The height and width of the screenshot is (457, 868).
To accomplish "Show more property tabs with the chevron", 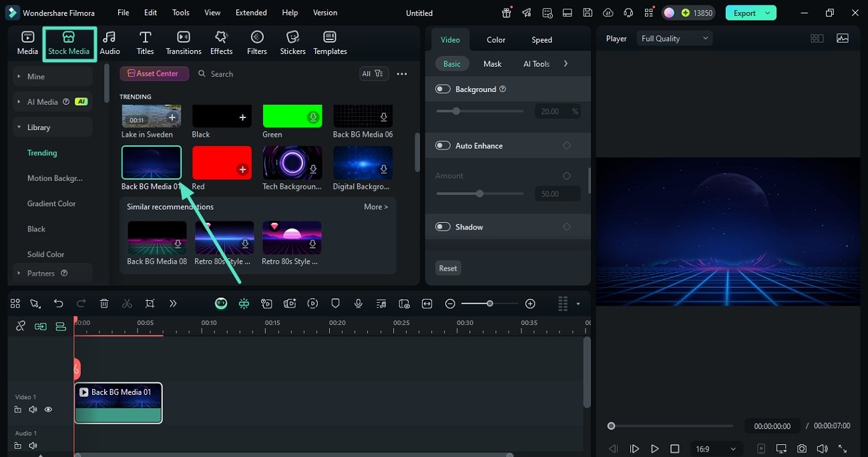I will click(x=566, y=64).
